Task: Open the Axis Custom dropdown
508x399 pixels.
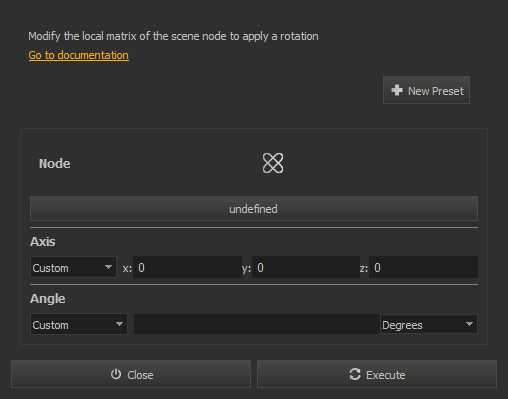Action: pos(73,267)
